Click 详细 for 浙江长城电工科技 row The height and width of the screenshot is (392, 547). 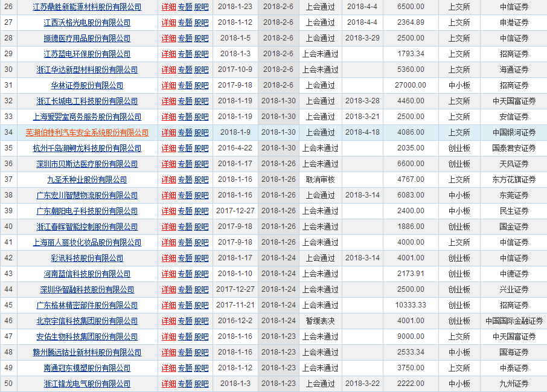click(x=169, y=101)
